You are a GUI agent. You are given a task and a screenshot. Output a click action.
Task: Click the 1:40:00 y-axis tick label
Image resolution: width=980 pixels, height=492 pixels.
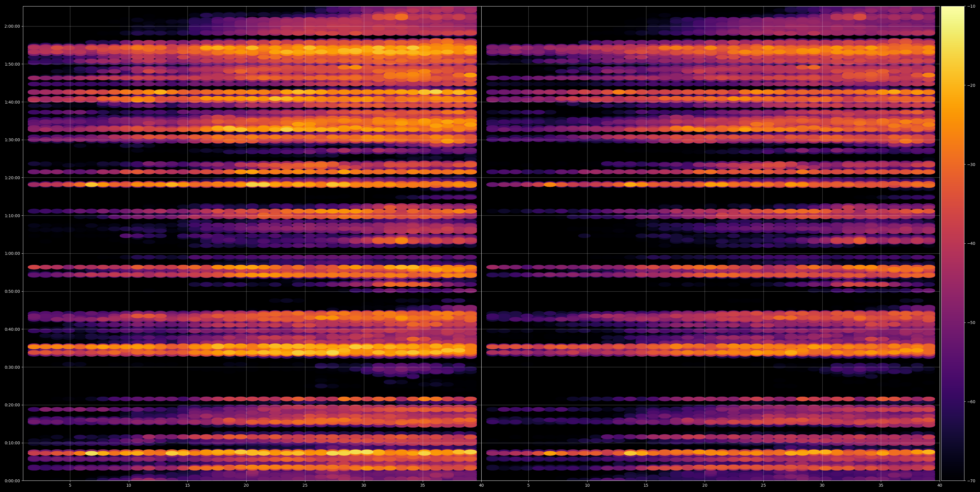(13, 102)
